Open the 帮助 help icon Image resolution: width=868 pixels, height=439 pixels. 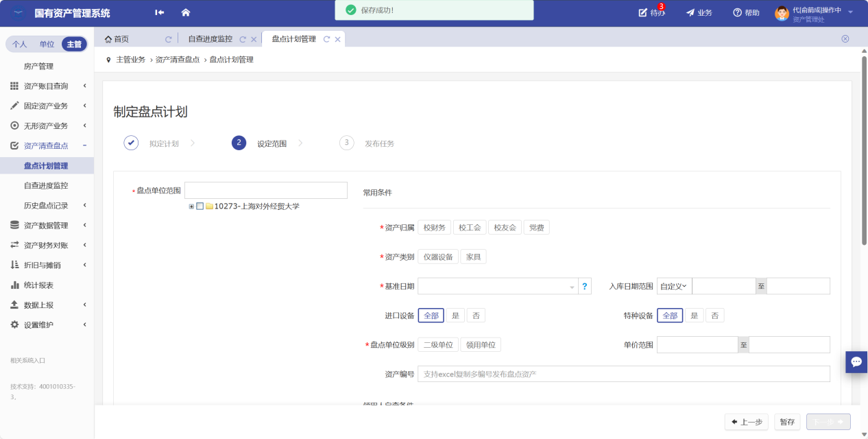[738, 12]
